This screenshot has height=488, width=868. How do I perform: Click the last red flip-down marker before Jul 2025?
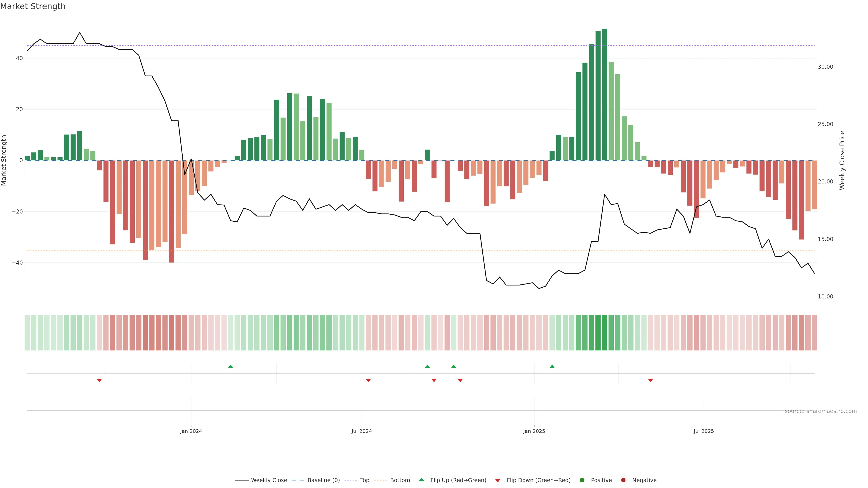[650, 380]
